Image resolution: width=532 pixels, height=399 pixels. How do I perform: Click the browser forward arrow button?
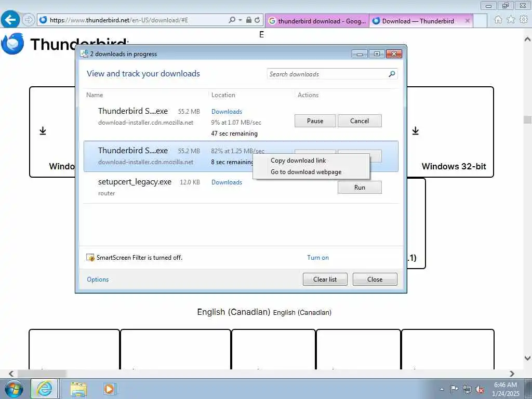click(x=29, y=20)
